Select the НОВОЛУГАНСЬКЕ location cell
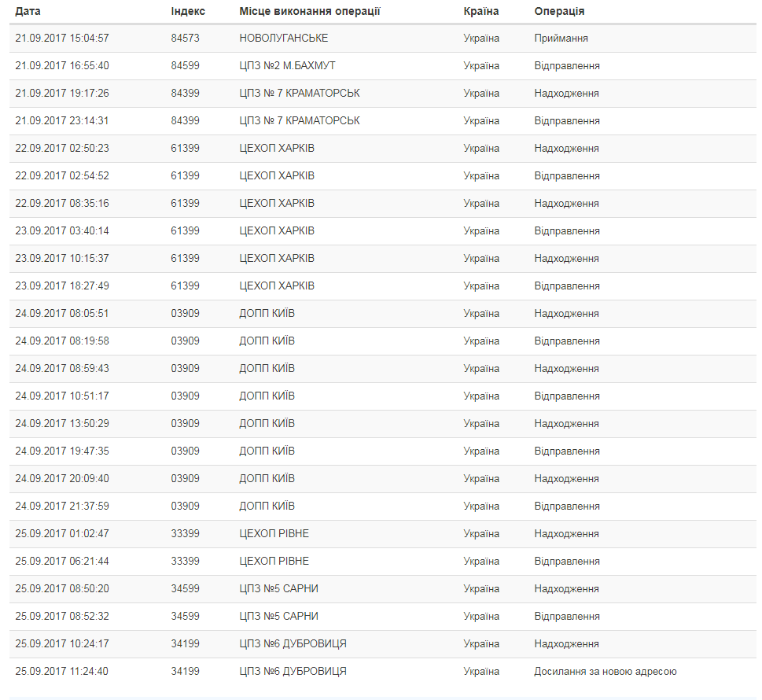The height and width of the screenshot is (700, 762). tap(284, 39)
